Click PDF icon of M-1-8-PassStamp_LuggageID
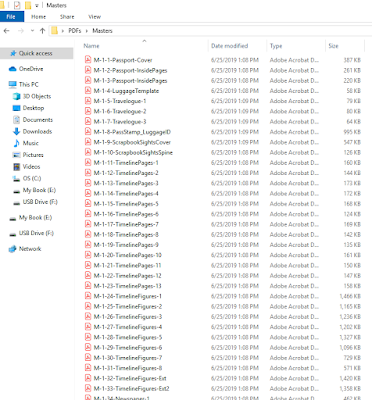This screenshot has height=400, width=372. [88, 131]
